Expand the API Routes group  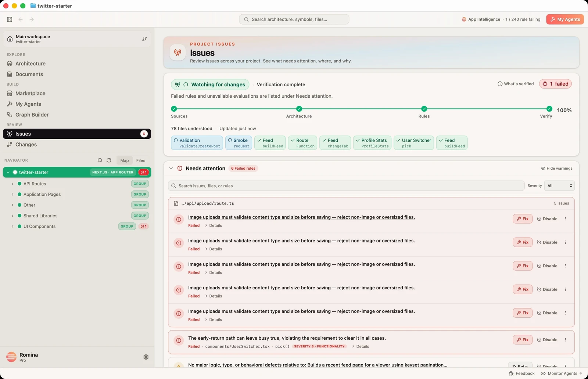pyautogui.click(x=12, y=184)
